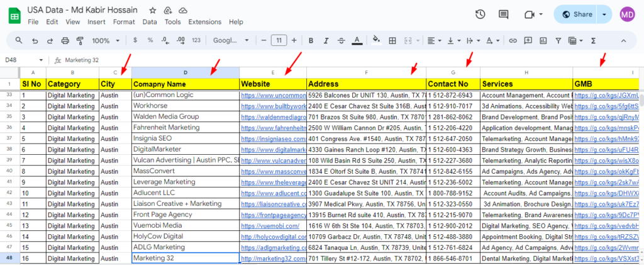644x265 pixels.
Task: Open the 100% zoom dropdown
Action: click(106, 40)
